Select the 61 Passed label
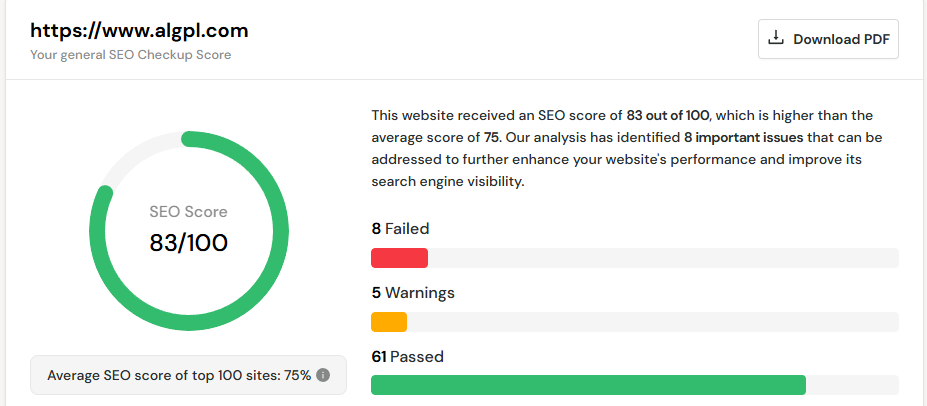This screenshot has width=927, height=406. [x=407, y=357]
